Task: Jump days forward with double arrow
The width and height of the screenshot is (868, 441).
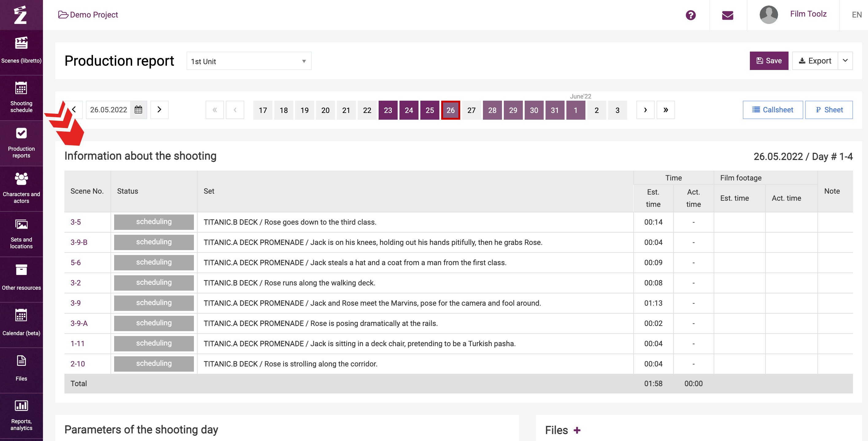Action: (665, 110)
